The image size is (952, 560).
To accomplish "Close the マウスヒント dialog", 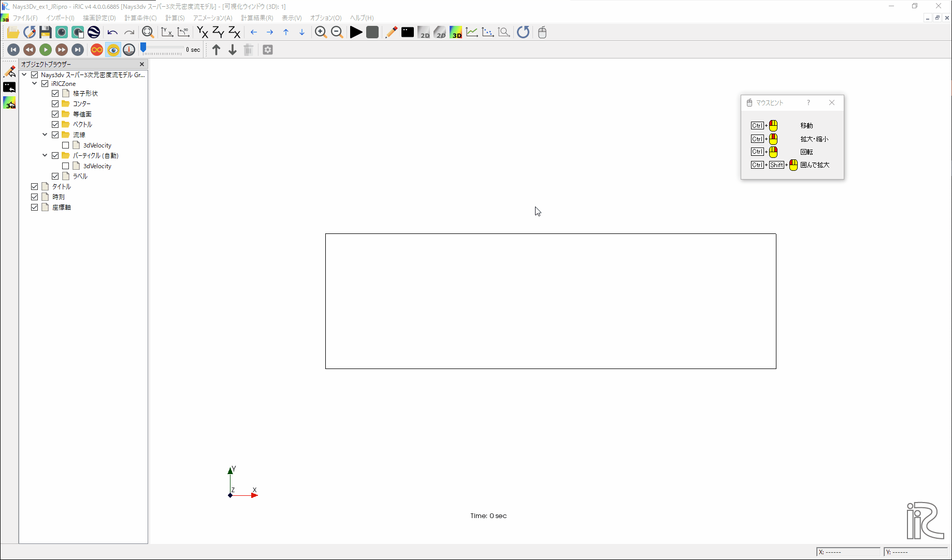I will [x=832, y=102].
